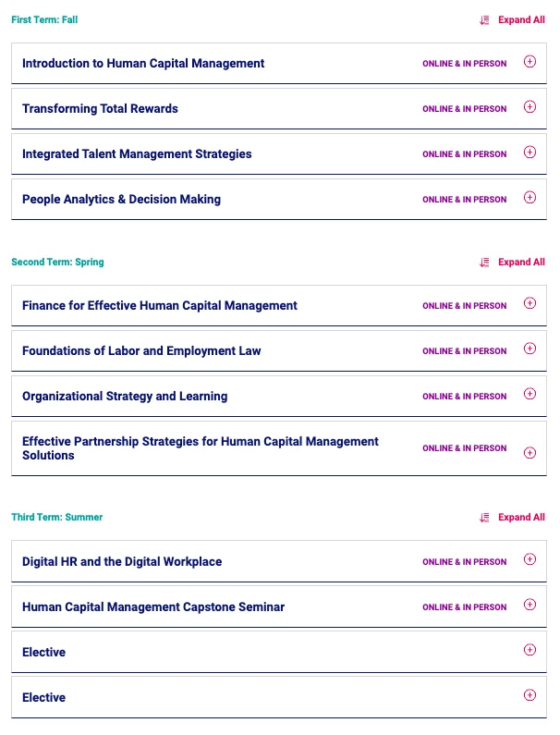Viewport: 560px width, 735px height.
Task: Click plus icon for Organizational Strategy and Learning
Action: tap(530, 395)
